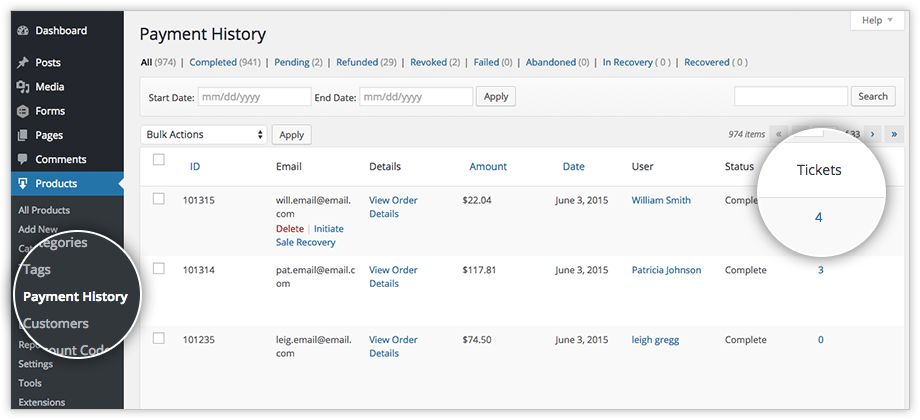View Order Details for payment 101314

[x=393, y=277]
